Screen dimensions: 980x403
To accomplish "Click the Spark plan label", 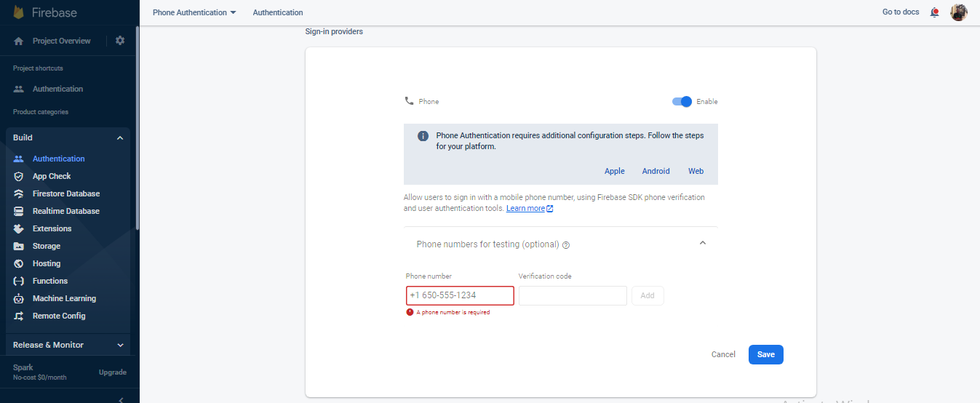I will [23, 367].
